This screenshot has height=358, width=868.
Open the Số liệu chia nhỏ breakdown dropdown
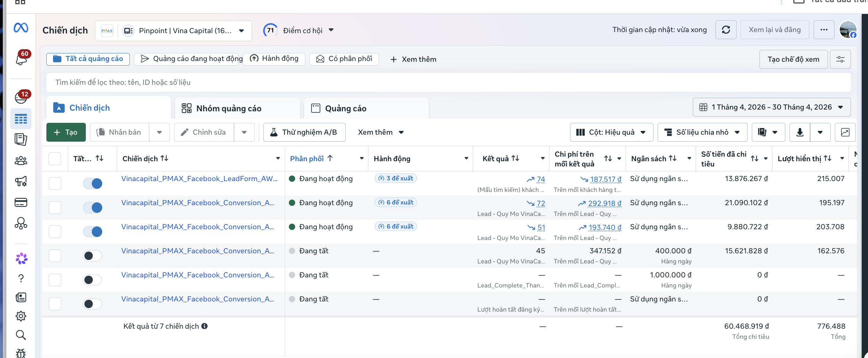click(x=703, y=132)
